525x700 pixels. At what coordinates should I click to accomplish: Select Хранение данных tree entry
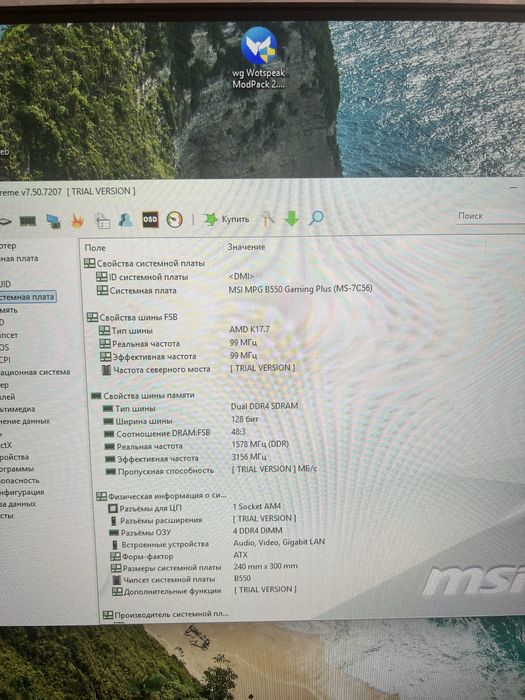point(25,421)
